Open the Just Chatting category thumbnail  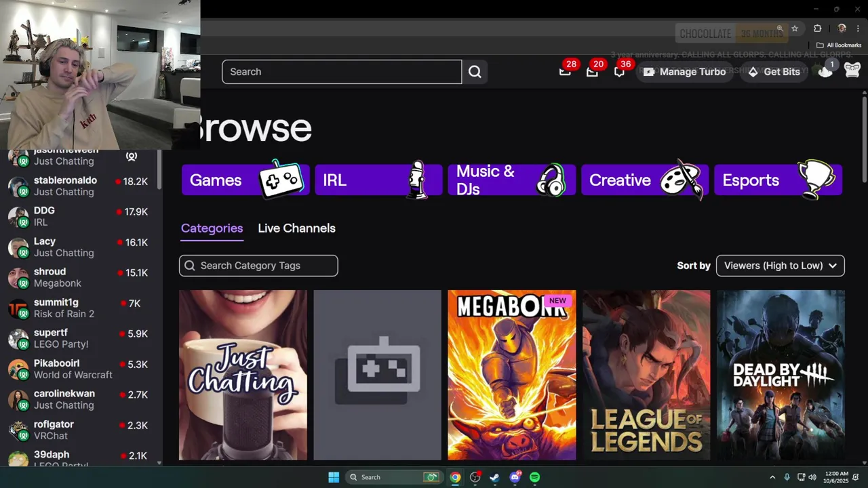(x=243, y=375)
